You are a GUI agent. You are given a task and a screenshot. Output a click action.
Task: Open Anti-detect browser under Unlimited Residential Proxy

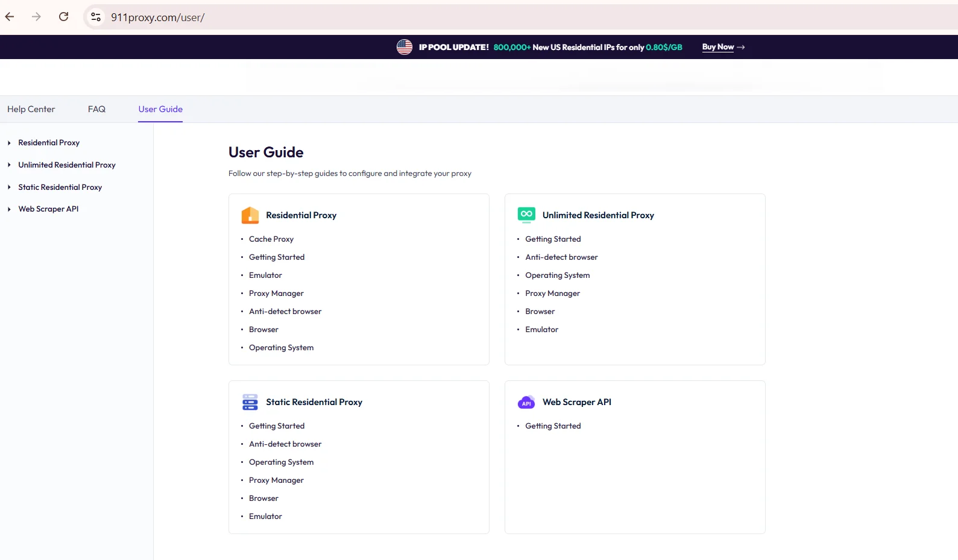[x=561, y=257]
